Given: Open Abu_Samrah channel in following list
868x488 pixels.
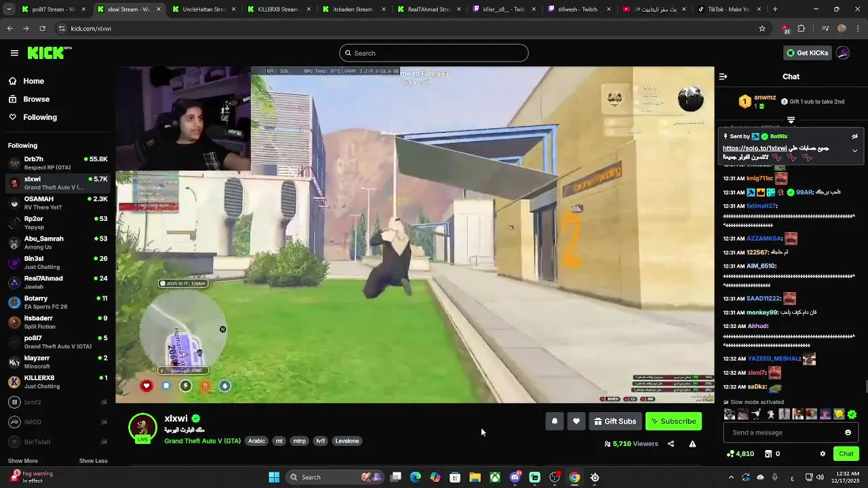Looking at the screenshot, I should coord(58,243).
